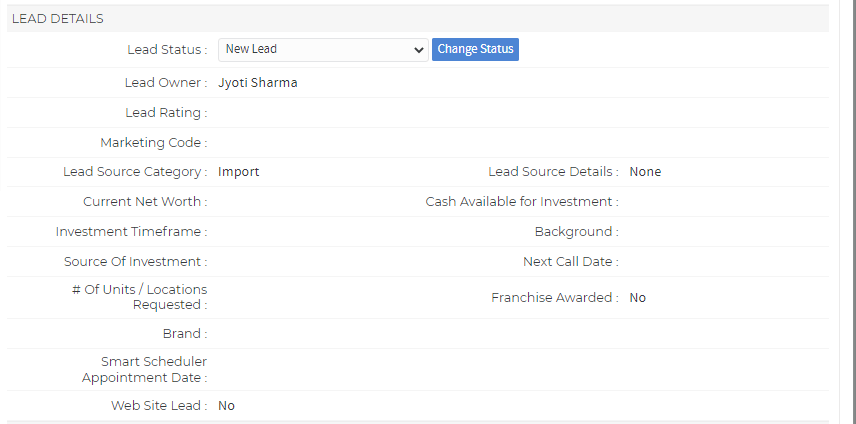Click the Next Call Date label
Screen dimensions: 856x424
(570, 262)
